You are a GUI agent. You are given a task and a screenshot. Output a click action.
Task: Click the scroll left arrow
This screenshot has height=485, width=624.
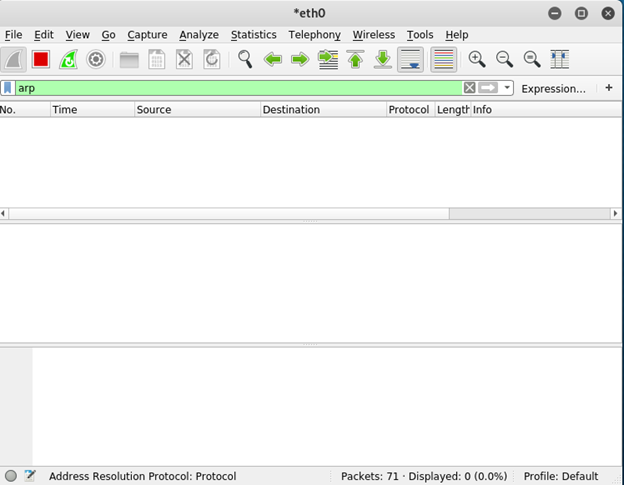point(3,214)
